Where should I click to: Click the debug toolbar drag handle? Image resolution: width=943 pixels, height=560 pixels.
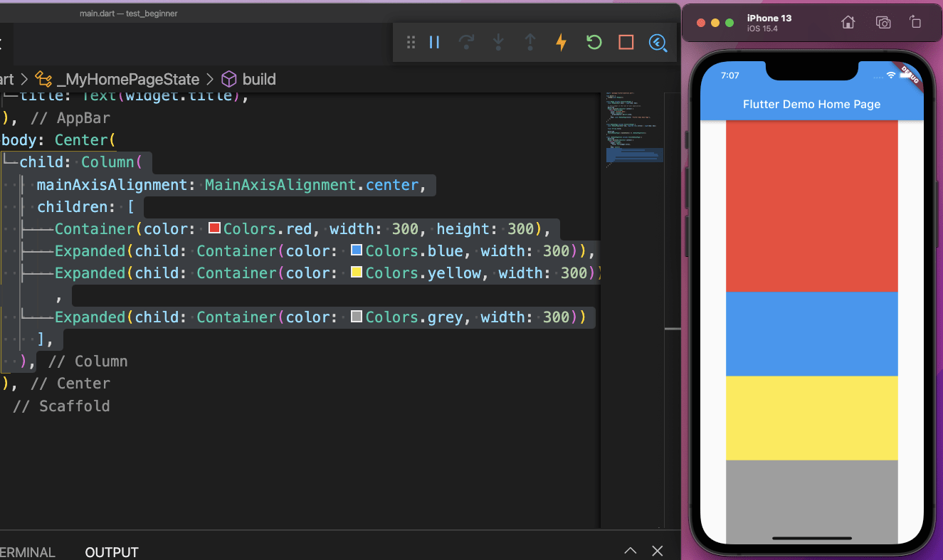[411, 43]
